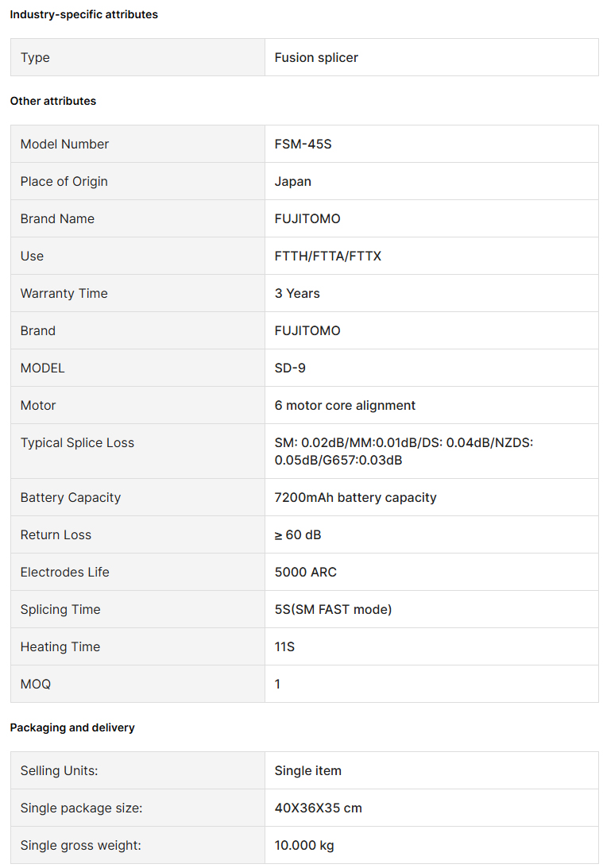Click the Packaging and delivery heading

click(x=72, y=727)
